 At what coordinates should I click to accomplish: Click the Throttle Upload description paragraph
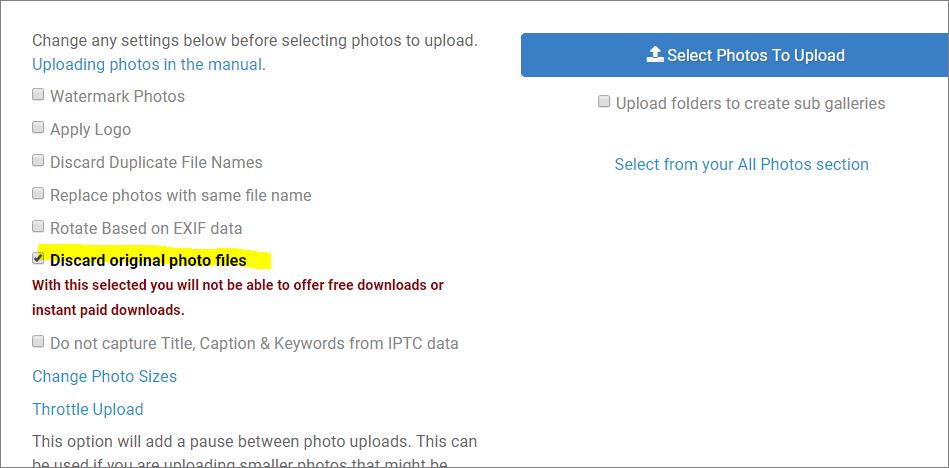[255, 452]
